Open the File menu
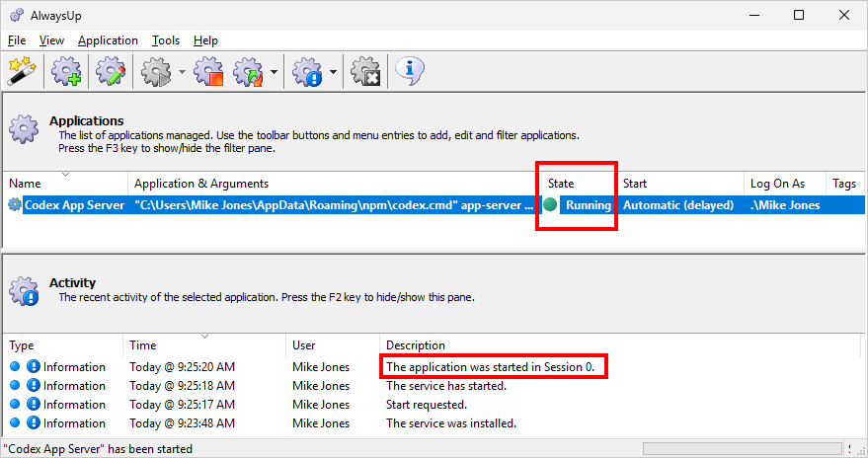The height and width of the screenshot is (458, 868). point(17,40)
